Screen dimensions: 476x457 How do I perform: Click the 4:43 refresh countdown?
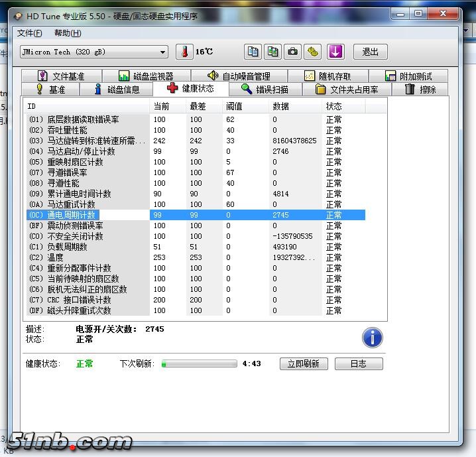point(252,363)
